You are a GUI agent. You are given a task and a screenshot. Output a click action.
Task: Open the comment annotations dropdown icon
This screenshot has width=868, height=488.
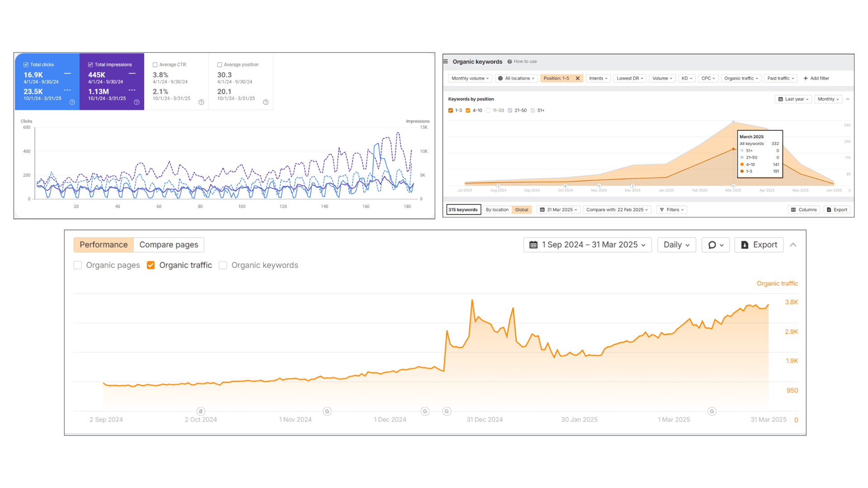(715, 244)
